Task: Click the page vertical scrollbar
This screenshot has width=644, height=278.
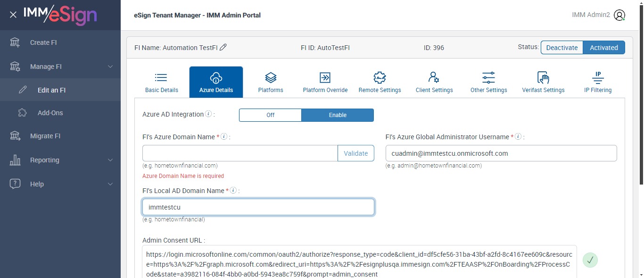Action: [641, 94]
